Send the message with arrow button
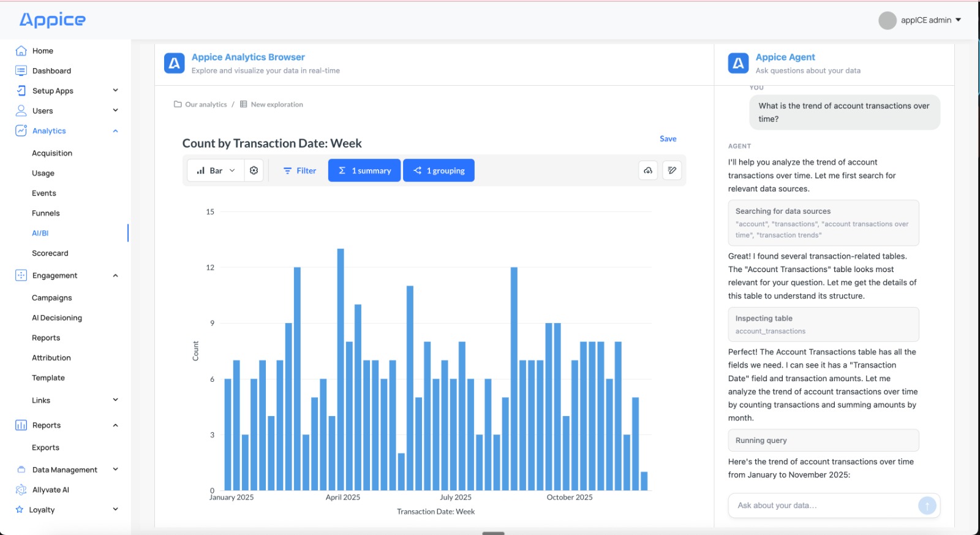 [x=927, y=506]
